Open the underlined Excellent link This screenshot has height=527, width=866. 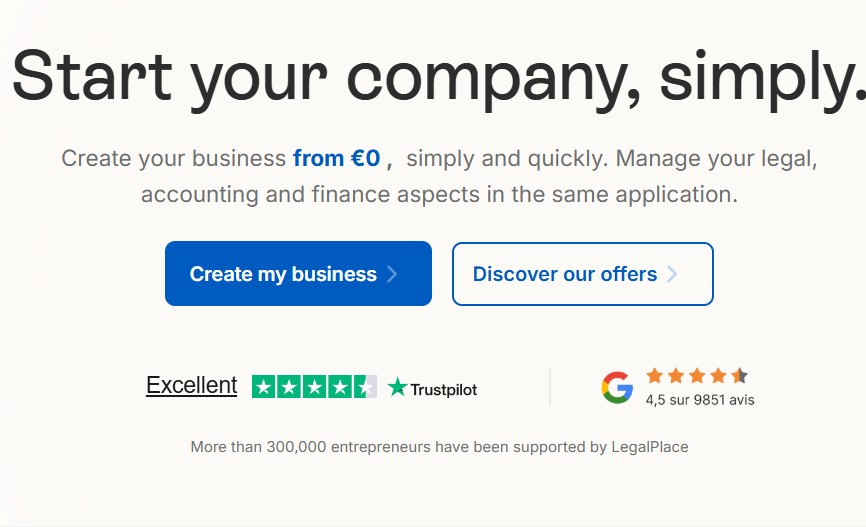tap(191, 386)
